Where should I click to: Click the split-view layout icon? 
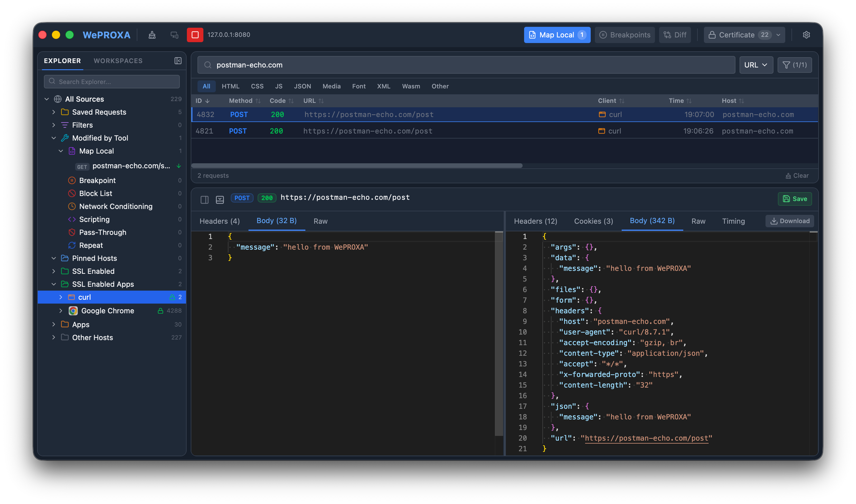click(205, 200)
